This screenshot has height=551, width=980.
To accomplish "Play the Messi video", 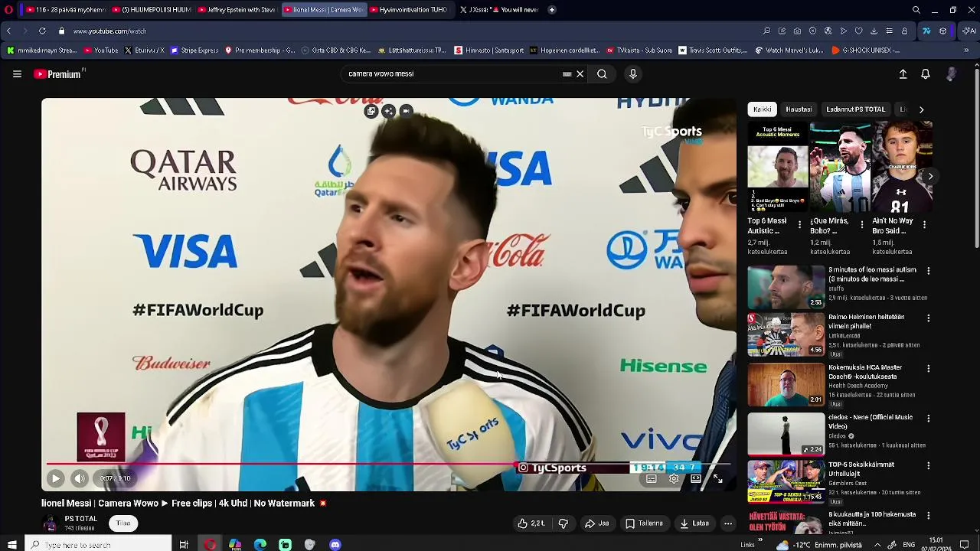I will (55, 479).
